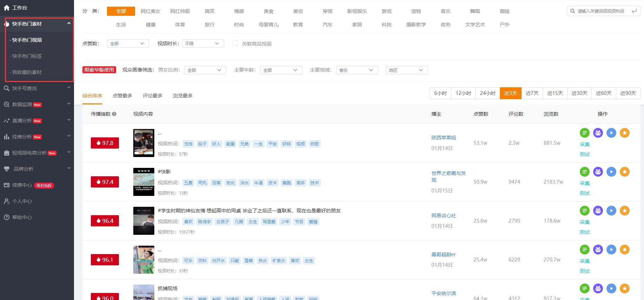Screen dimensions: 644x300
Task: Switch to 点赞最多 sorting tab
Action: pyautogui.click(x=122, y=96)
